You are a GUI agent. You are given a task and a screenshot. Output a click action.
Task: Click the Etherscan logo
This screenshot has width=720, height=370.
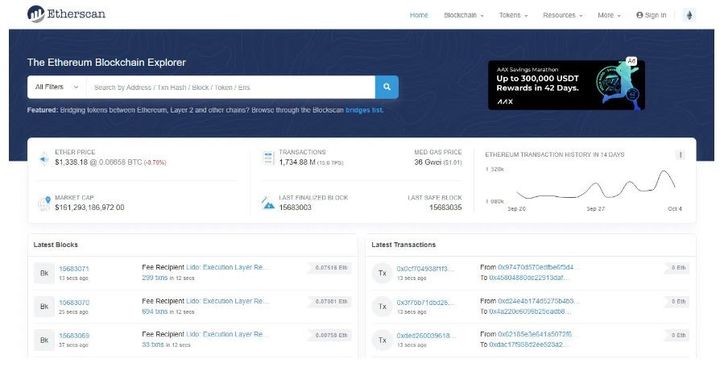tap(66, 14)
